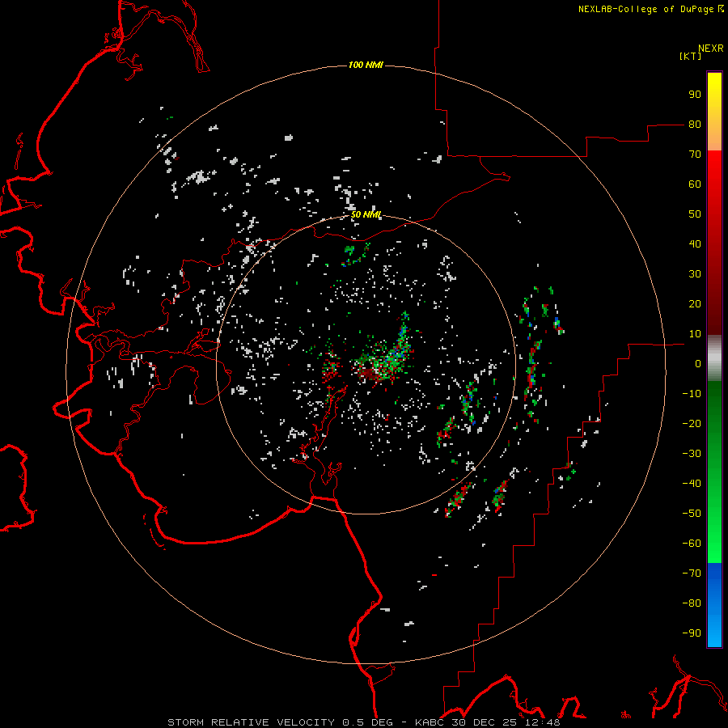Click the STORM RELATIVE VELOCITY caption text
Viewport: 728px width, 728px height.
tap(251, 722)
